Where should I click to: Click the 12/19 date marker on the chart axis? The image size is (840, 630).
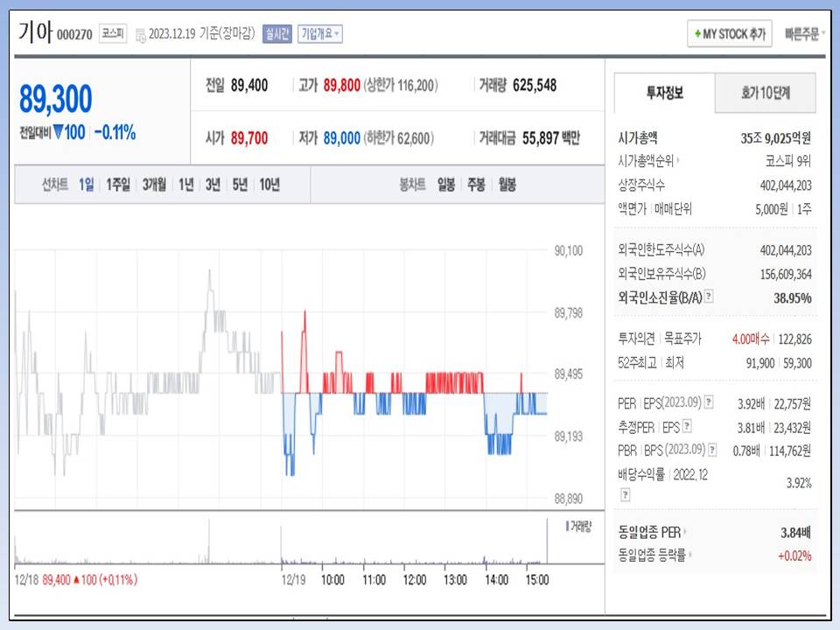(x=294, y=579)
